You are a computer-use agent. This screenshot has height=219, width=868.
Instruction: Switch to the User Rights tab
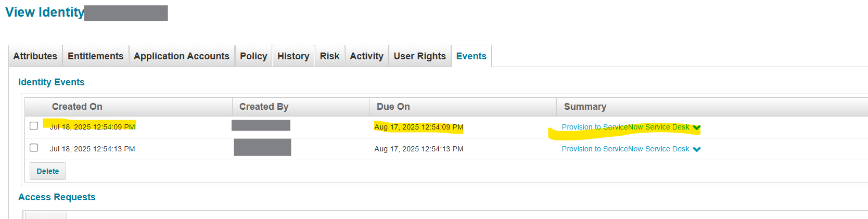click(x=419, y=56)
